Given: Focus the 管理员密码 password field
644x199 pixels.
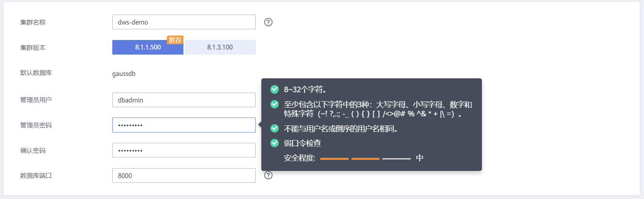Looking at the screenshot, I should (x=184, y=125).
